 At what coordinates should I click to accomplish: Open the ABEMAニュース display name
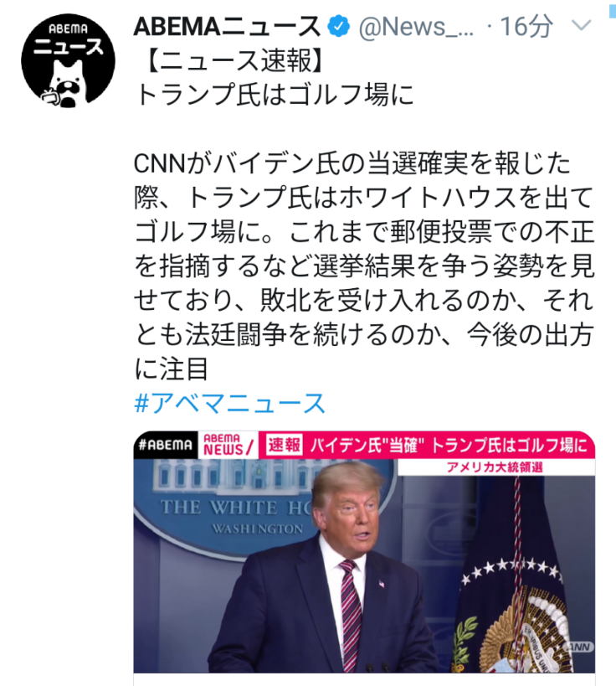coord(228,26)
